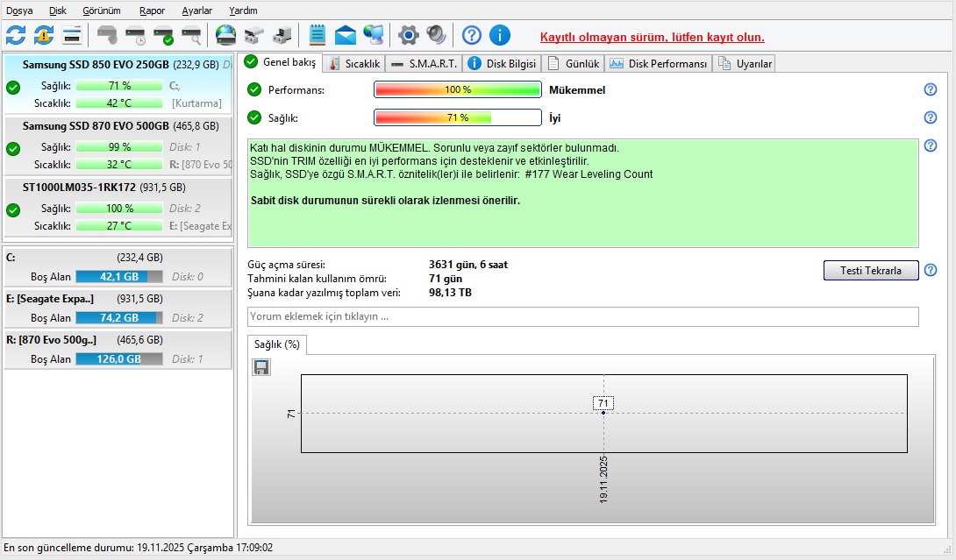Image resolution: width=956 pixels, height=560 pixels.
Task: Save the health graph with floppy icon
Action: [x=261, y=367]
